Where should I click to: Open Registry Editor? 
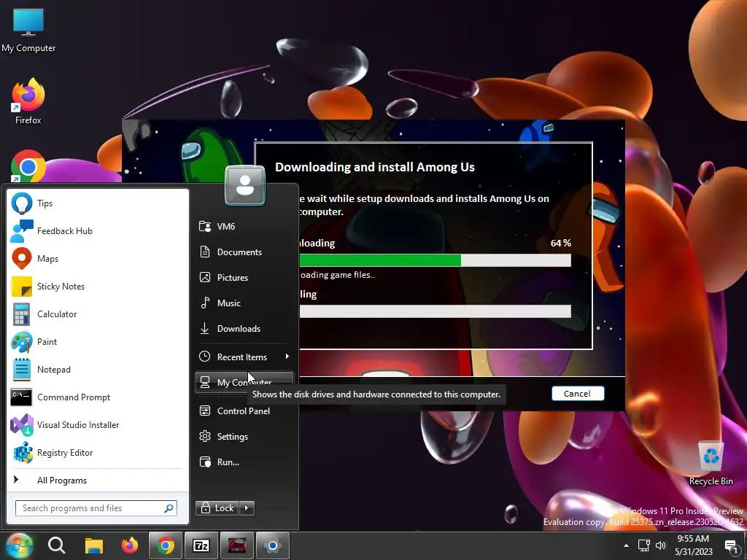point(98,453)
